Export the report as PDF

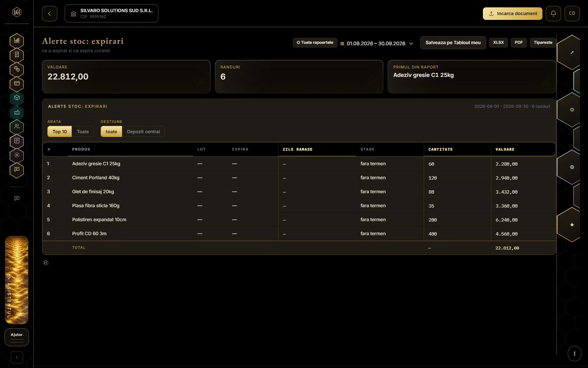[519, 43]
